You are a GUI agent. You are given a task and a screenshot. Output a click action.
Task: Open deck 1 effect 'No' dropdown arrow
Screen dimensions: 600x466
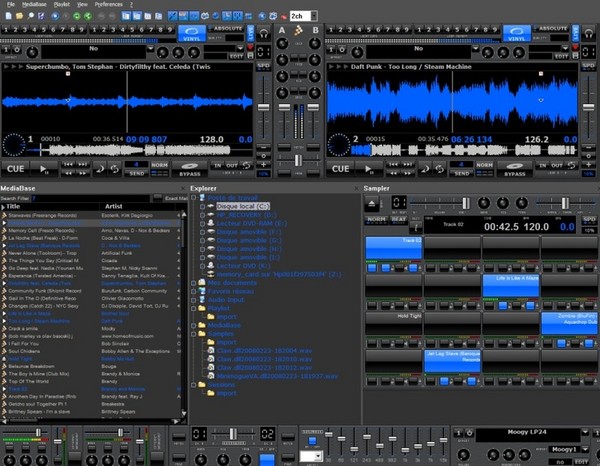tap(150, 49)
